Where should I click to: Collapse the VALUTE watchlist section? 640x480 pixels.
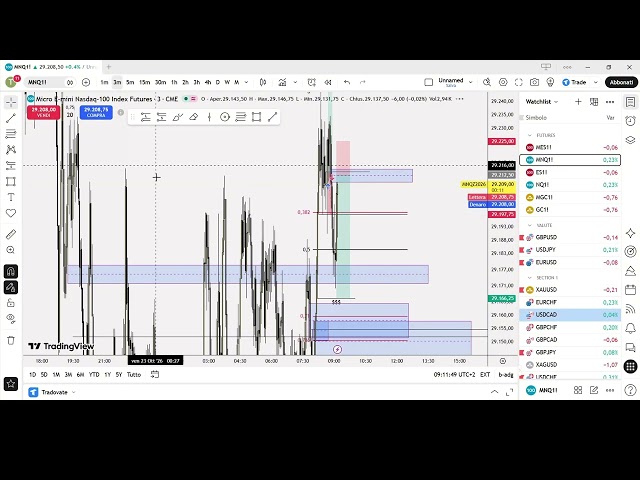[x=530, y=225]
